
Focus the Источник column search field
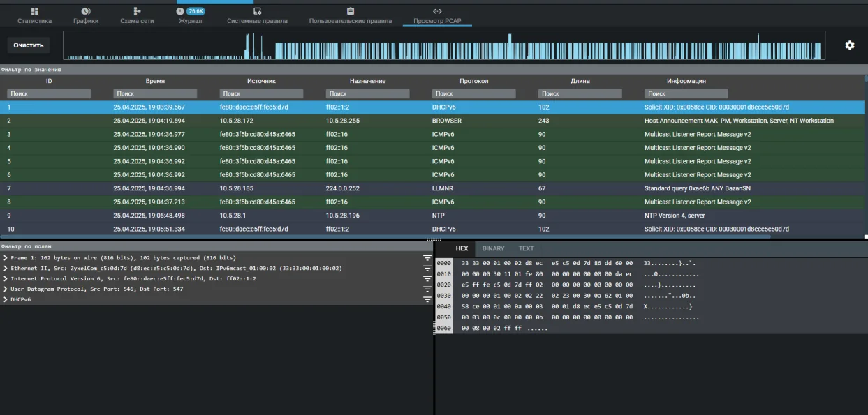coord(261,93)
